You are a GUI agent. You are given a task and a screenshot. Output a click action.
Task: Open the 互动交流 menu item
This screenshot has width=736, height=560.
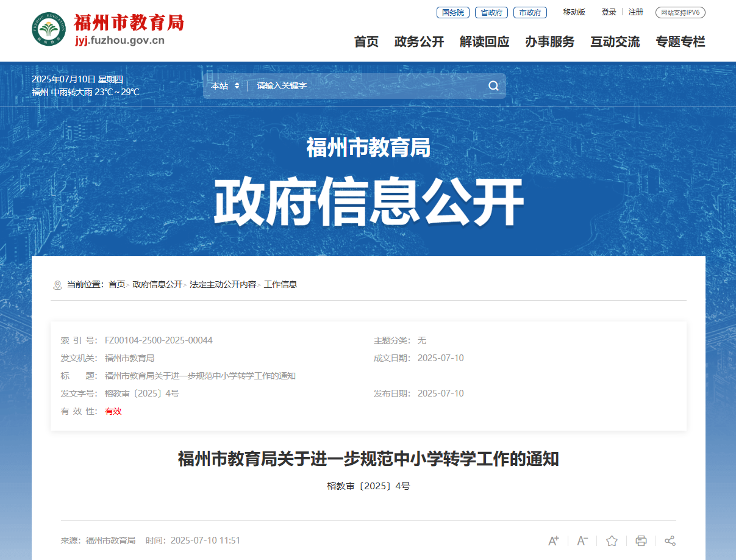click(x=615, y=41)
